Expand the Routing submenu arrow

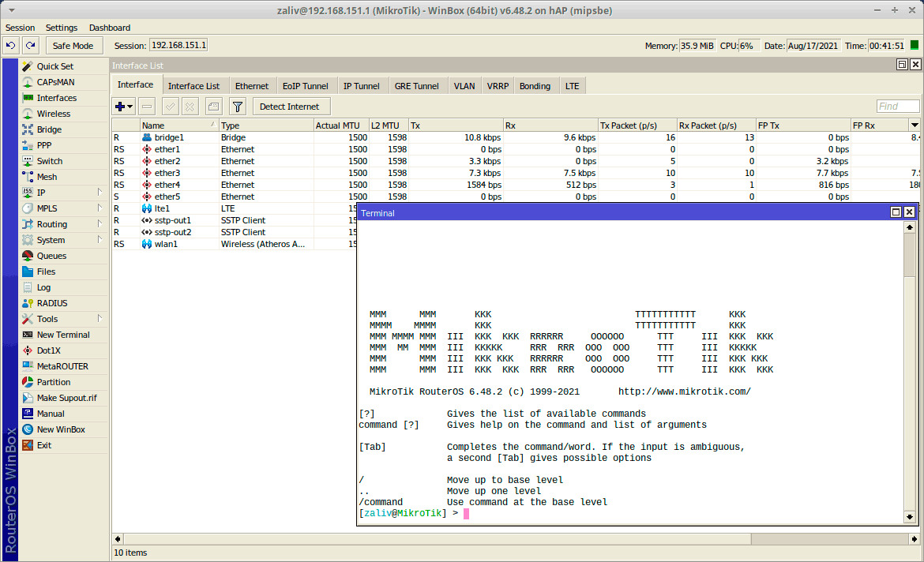click(100, 224)
